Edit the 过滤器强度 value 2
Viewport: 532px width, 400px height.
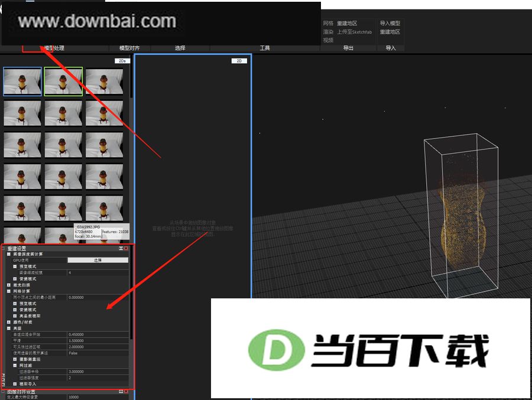pos(98,378)
